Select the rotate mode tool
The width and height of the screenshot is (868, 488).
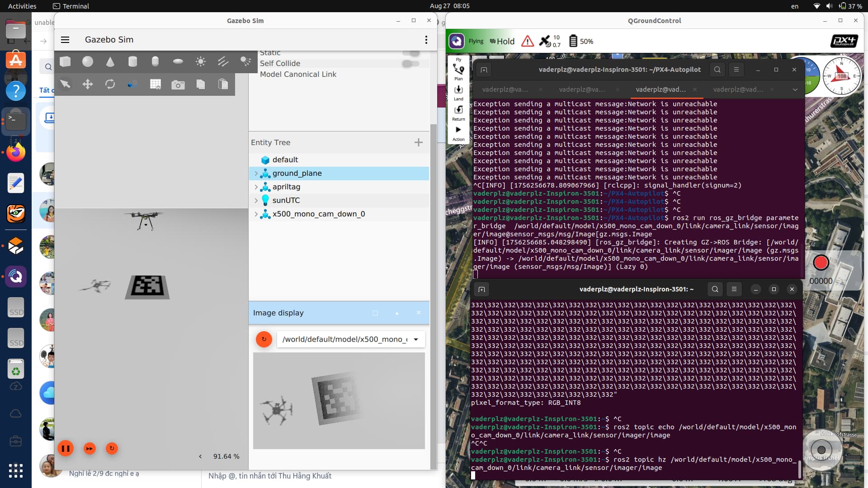pos(110,84)
